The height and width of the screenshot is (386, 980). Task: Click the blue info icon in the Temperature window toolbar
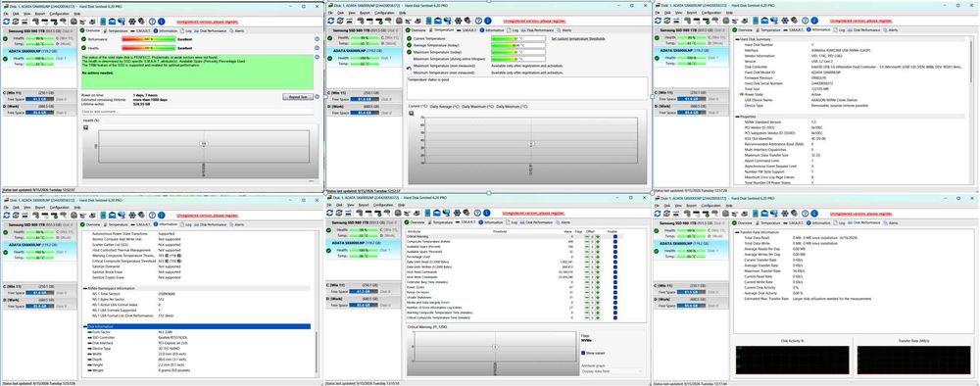tap(487, 22)
